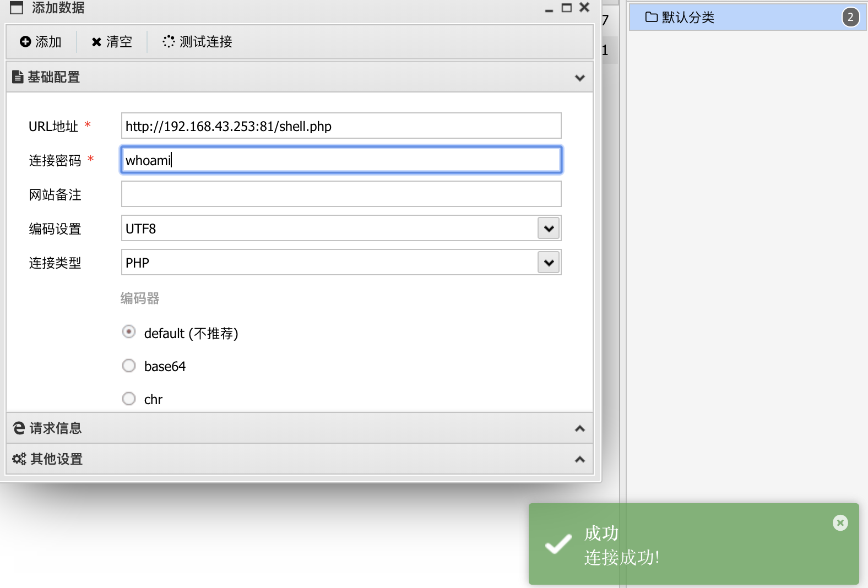Expand the 其他设置 section

point(579,459)
